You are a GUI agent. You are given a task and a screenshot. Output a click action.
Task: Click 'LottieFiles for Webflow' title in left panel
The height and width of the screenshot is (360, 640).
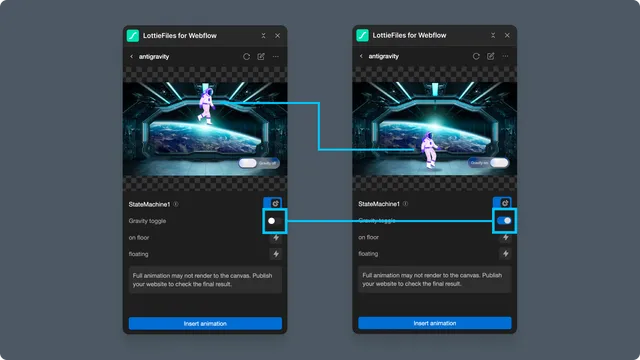[180, 36]
